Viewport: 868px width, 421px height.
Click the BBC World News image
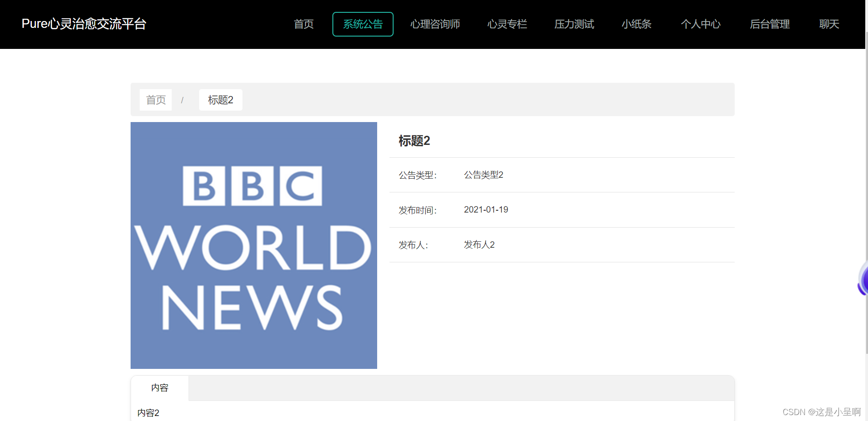click(254, 245)
